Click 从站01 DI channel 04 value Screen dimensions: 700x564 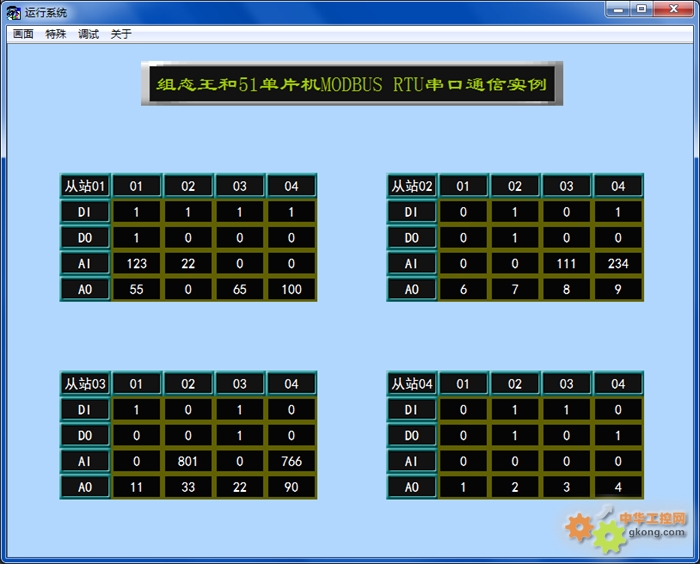(x=292, y=212)
